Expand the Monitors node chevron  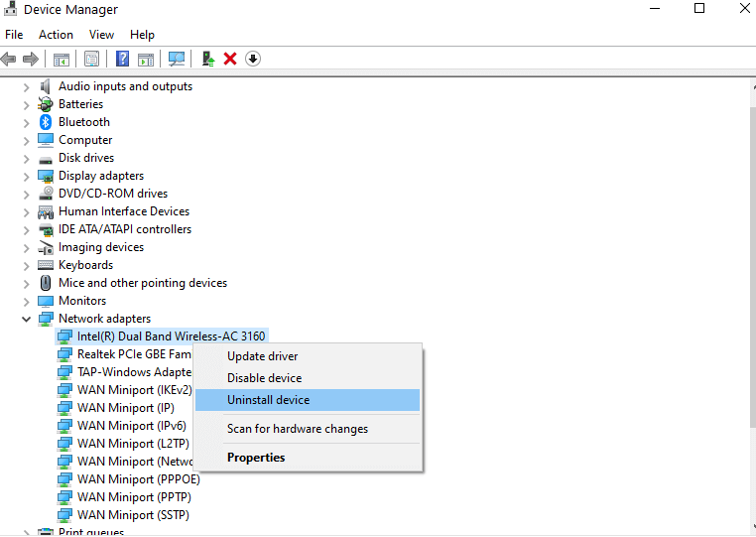(26, 302)
